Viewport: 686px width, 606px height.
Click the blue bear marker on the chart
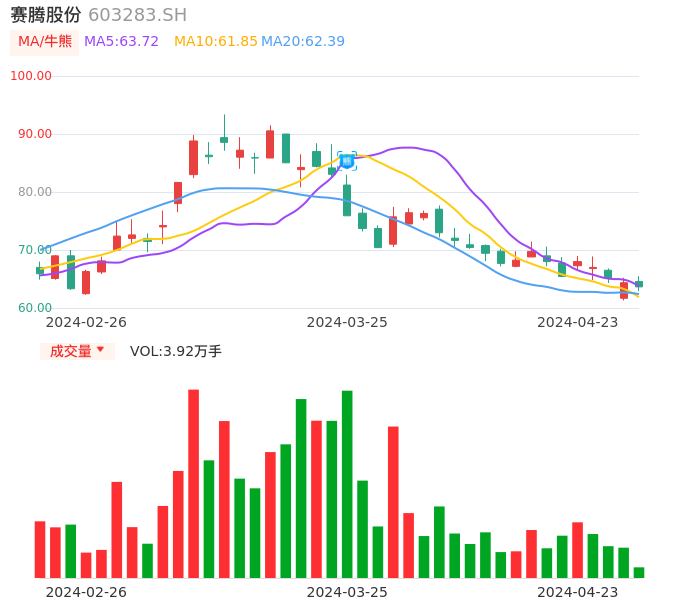347,161
